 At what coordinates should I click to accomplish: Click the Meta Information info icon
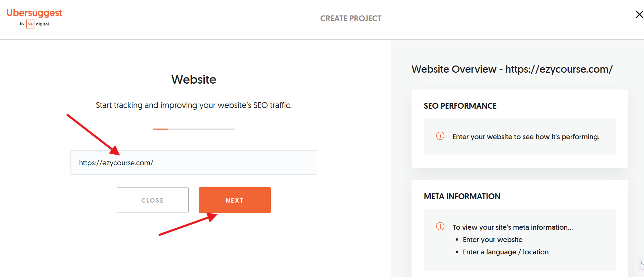(440, 227)
